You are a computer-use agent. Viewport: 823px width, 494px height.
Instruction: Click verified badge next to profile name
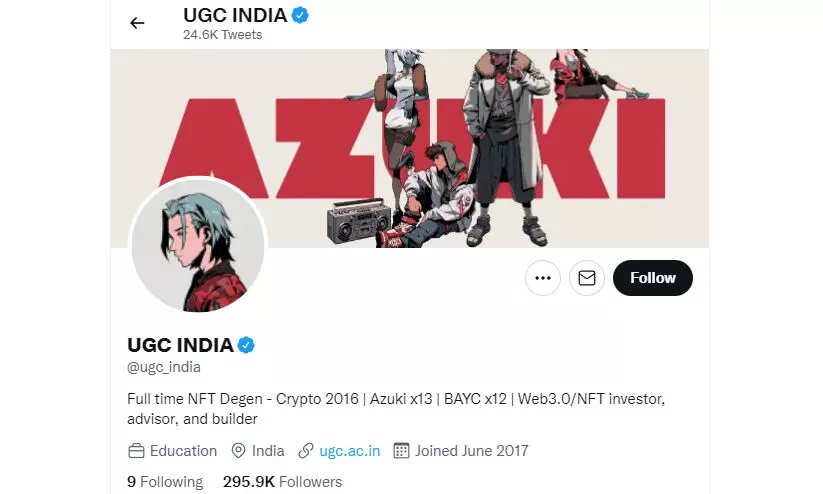point(246,345)
